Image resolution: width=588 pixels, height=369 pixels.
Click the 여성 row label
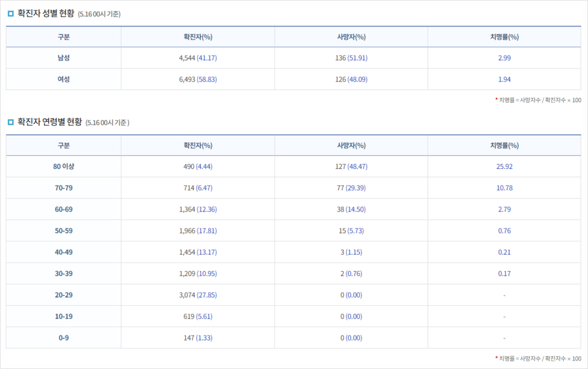click(x=63, y=79)
